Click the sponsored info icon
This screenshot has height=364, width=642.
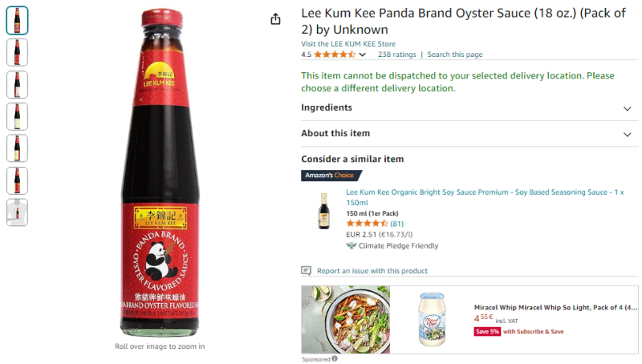coord(335,358)
